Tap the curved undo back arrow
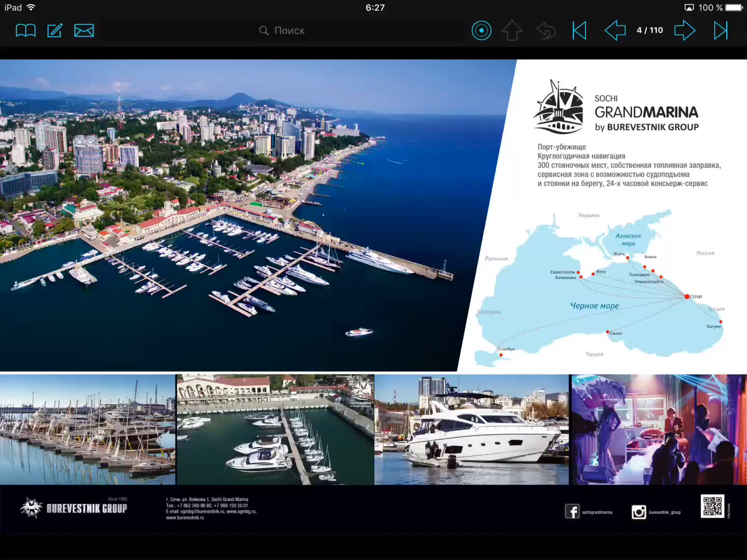Viewport: 747px width, 560px height. tap(546, 31)
